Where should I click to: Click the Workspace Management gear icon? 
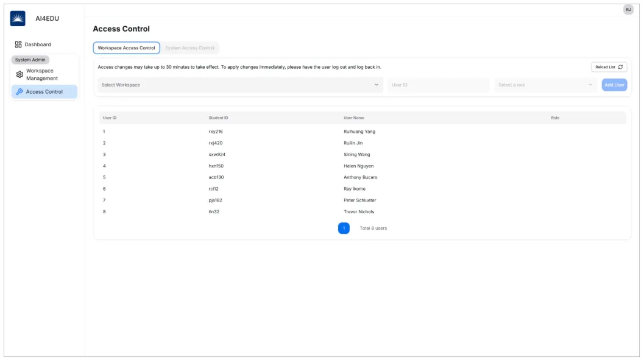tap(19, 74)
